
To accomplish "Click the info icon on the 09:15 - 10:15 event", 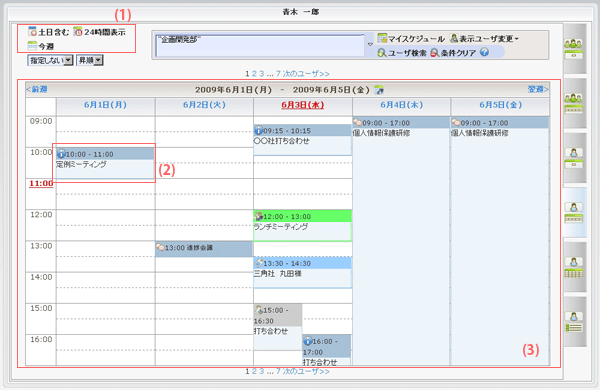I will tap(259, 131).
